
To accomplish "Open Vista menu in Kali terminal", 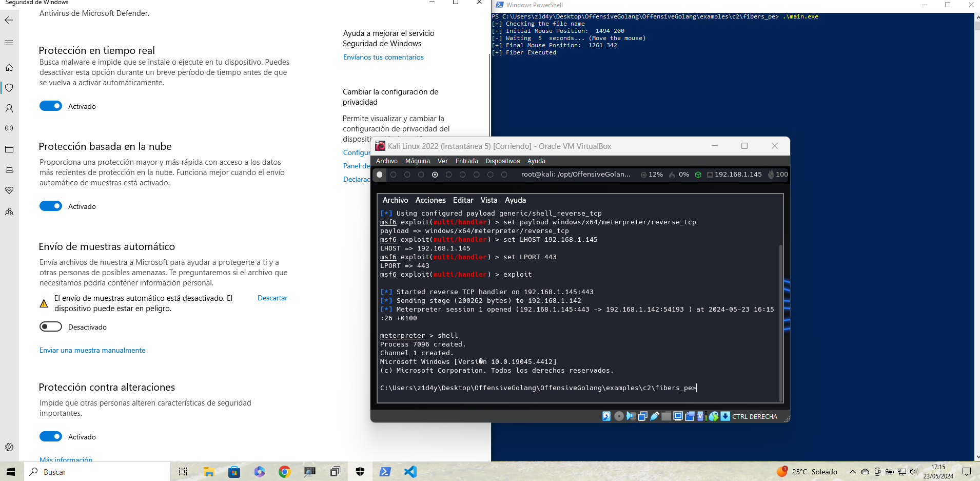I will [x=489, y=200].
